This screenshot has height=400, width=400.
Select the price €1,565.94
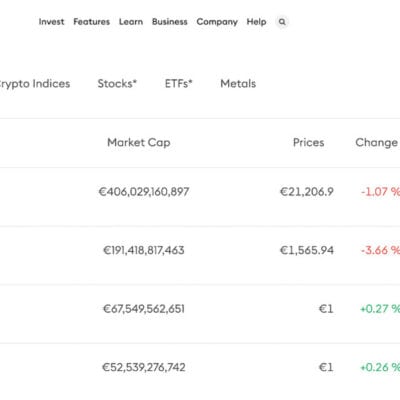point(306,250)
